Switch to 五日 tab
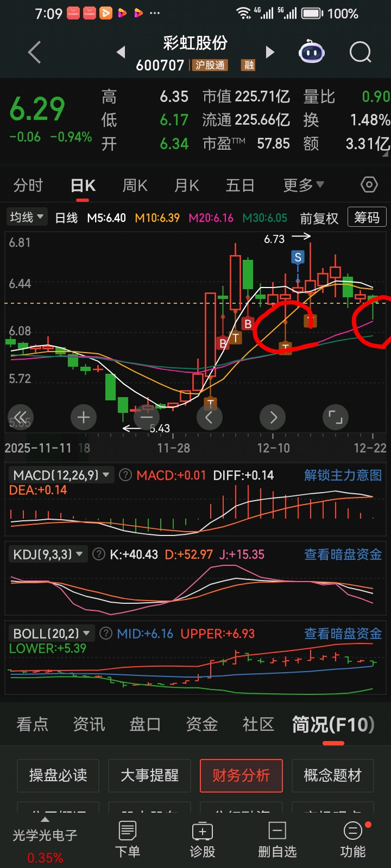 point(240,186)
